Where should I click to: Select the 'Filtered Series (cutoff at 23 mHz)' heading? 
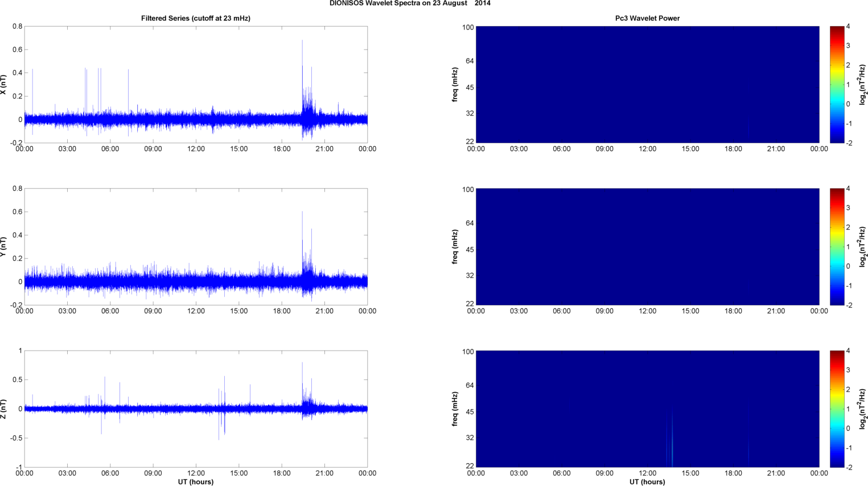(196, 18)
